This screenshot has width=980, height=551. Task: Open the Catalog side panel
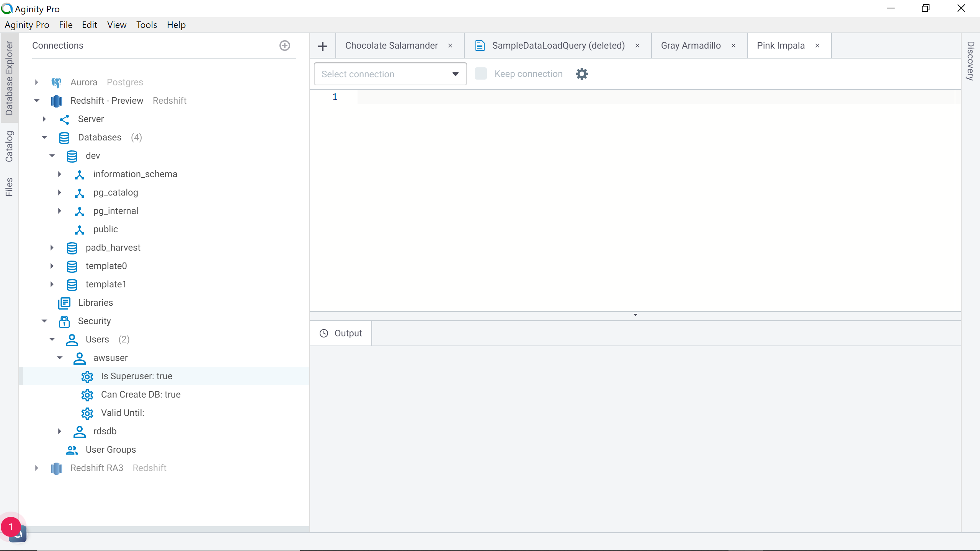(x=9, y=146)
